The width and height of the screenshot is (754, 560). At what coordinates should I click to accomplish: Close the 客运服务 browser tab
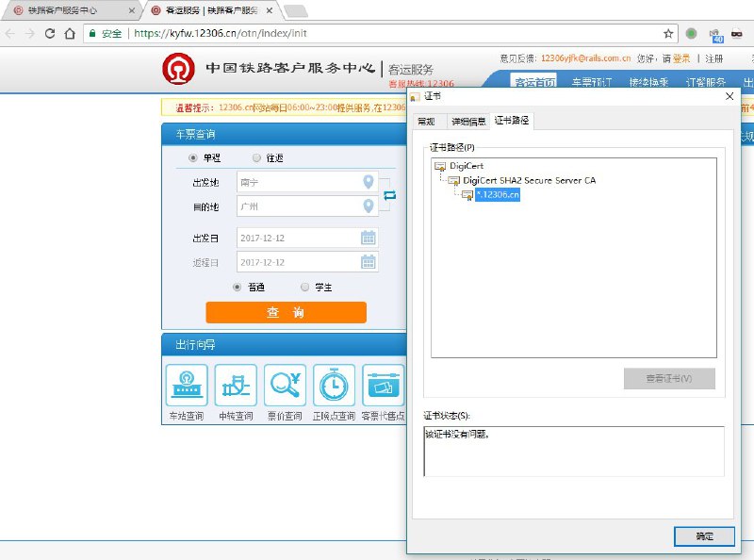270,10
